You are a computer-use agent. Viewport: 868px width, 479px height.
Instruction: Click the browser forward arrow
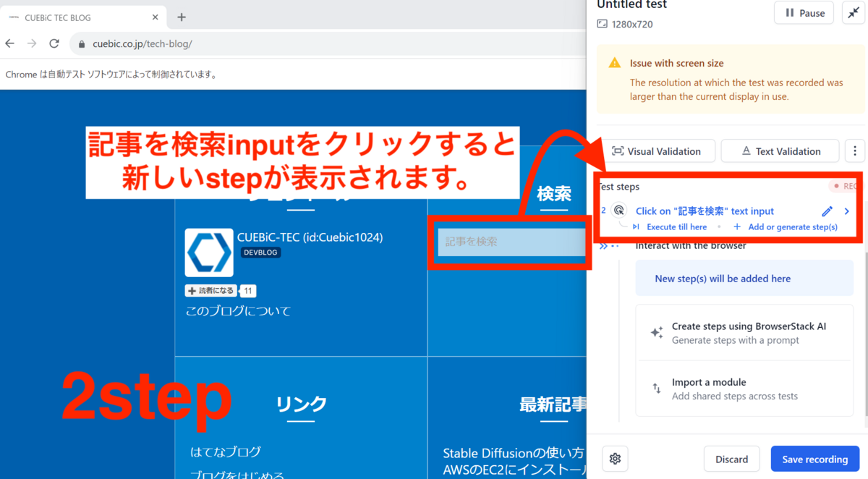32,43
